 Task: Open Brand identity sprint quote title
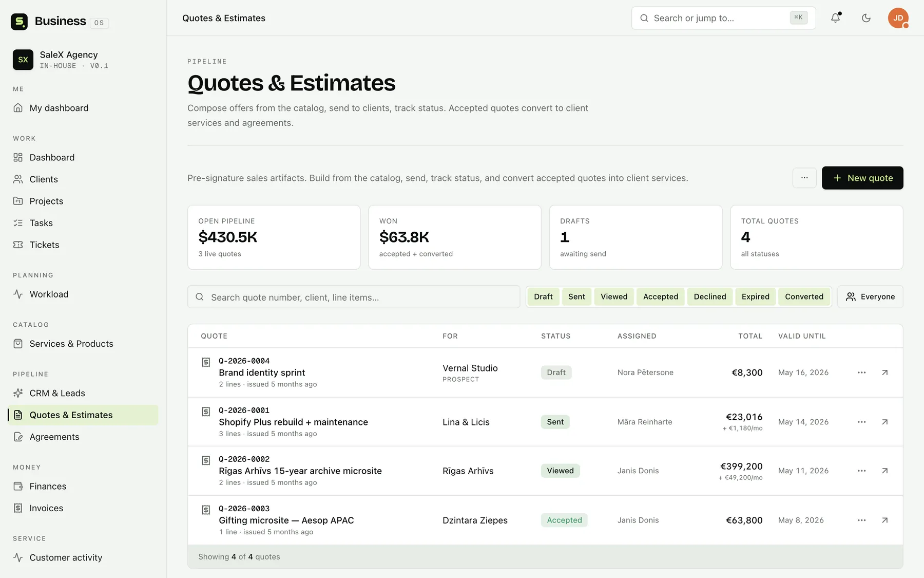tap(262, 372)
